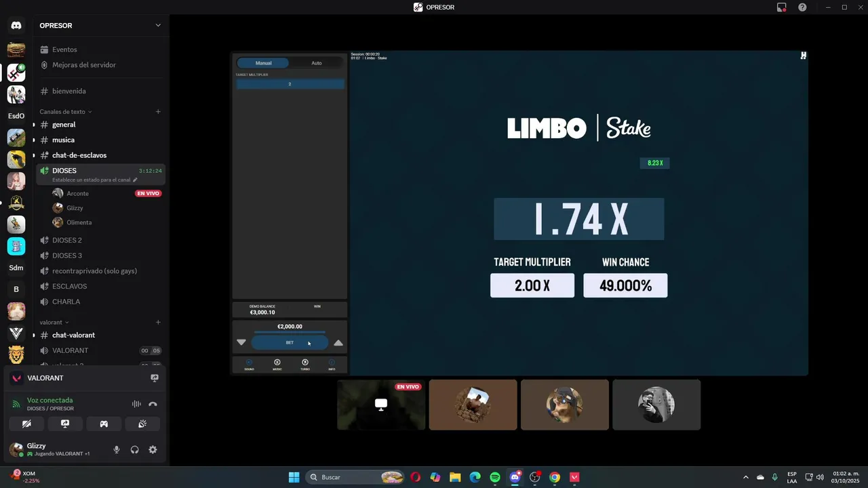Open Microsoft Edge from the taskbar
The height and width of the screenshot is (488, 868).
tap(475, 477)
